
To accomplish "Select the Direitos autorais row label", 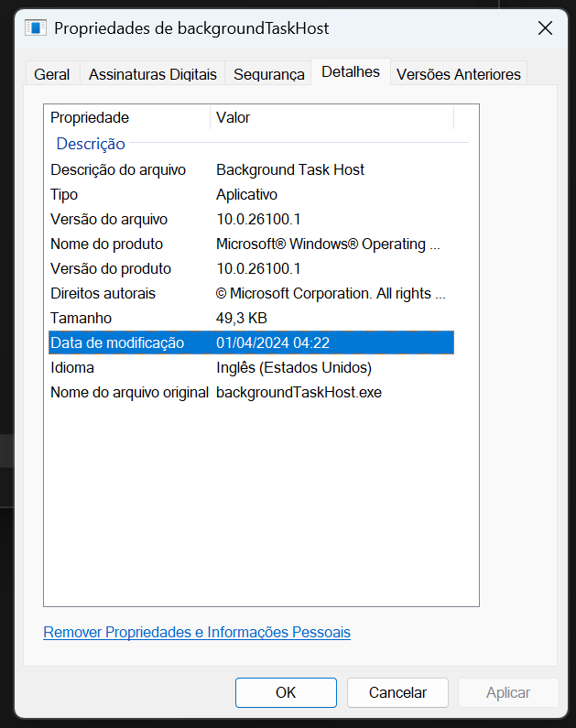I will (103, 293).
